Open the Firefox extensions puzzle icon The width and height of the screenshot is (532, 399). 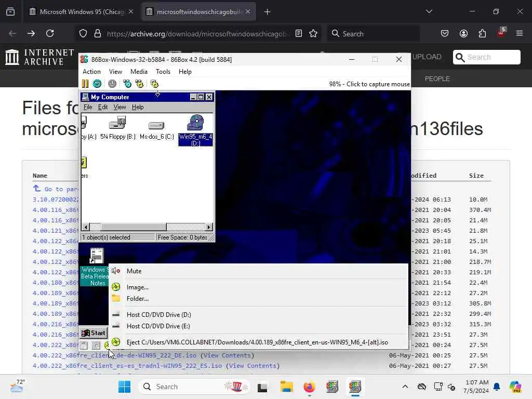click(482, 34)
